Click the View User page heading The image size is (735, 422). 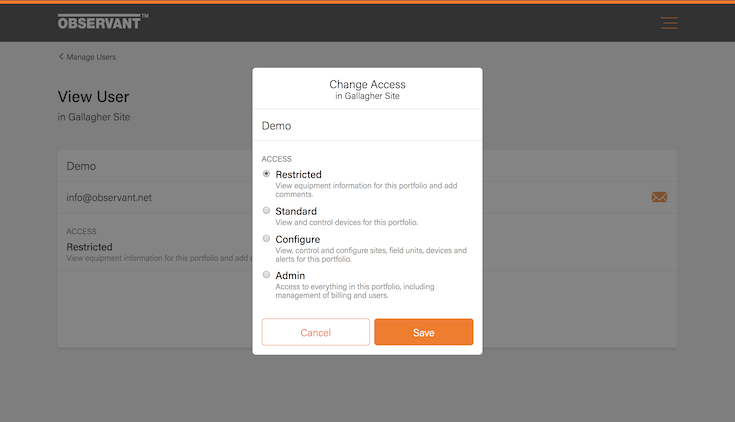coord(94,97)
